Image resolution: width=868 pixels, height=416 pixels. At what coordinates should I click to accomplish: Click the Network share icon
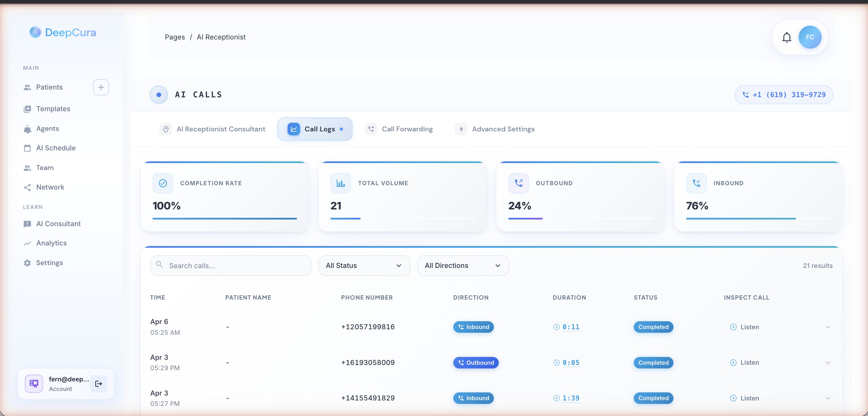[27, 187]
